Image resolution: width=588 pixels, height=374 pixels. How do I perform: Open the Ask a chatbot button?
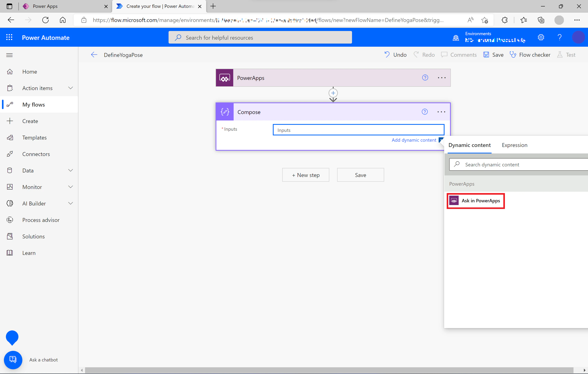(13, 360)
